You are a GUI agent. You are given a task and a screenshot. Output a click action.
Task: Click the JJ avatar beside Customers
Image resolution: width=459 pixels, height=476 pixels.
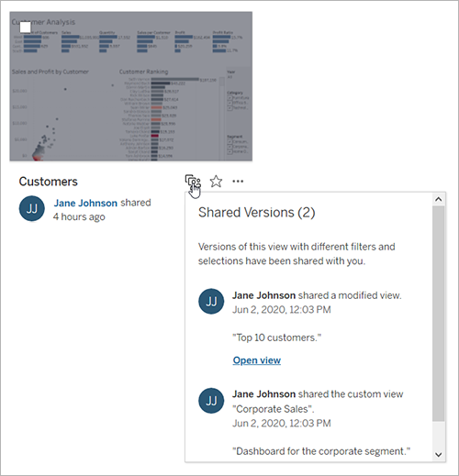coord(32,208)
